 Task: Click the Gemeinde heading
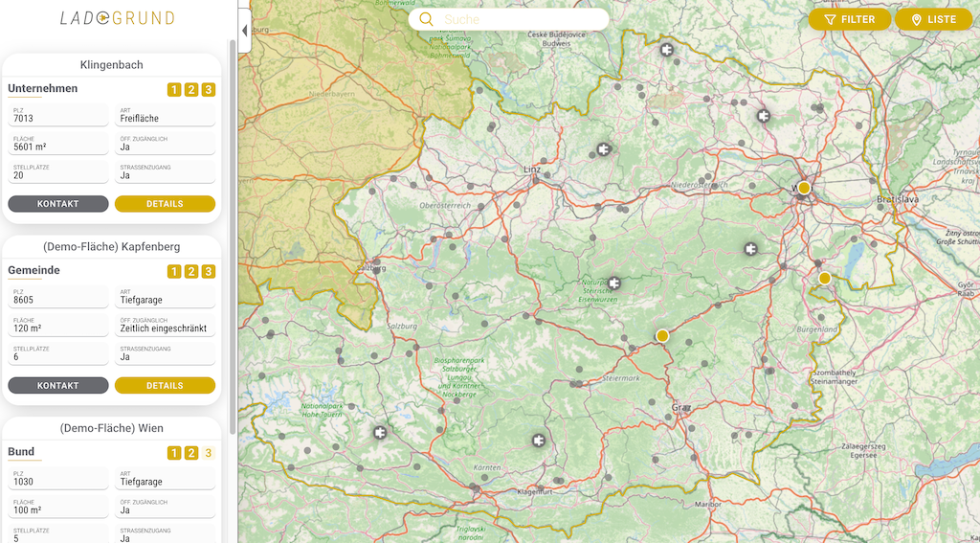coord(33,270)
